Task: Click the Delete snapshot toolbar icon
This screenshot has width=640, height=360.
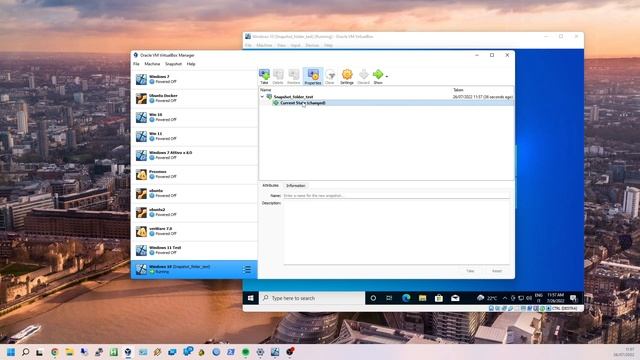Action: pyautogui.click(x=278, y=76)
